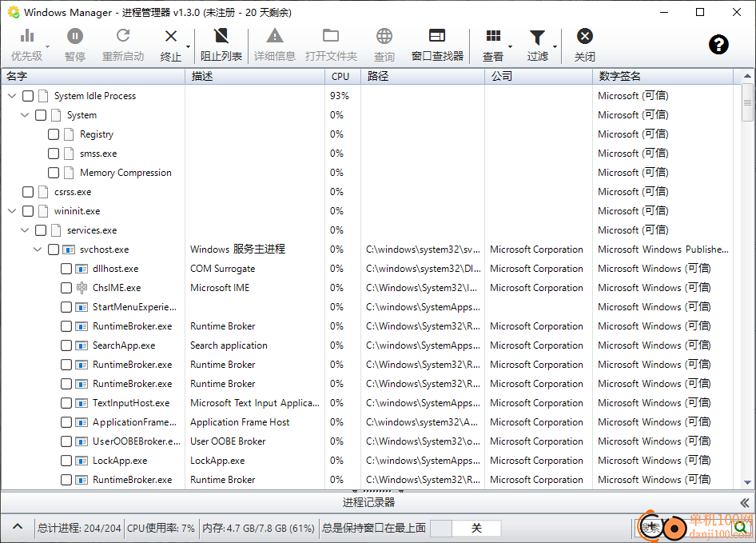Open the 终止 dropdown arrow
This screenshot has width=756, height=543.
point(188,46)
